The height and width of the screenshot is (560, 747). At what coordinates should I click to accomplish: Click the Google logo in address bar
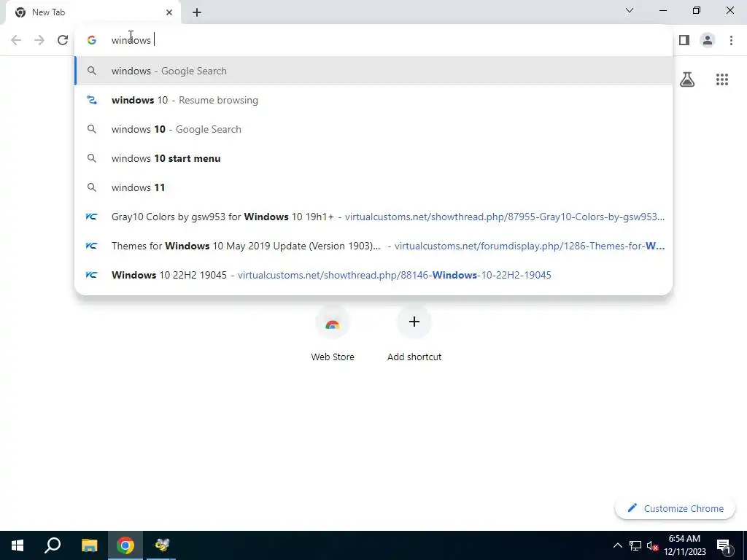(92, 40)
